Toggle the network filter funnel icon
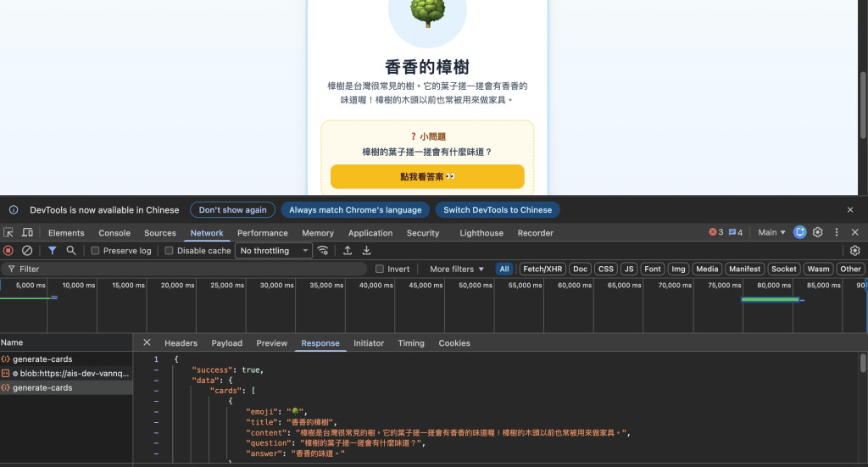Image resolution: width=868 pixels, height=467 pixels. coord(52,251)
